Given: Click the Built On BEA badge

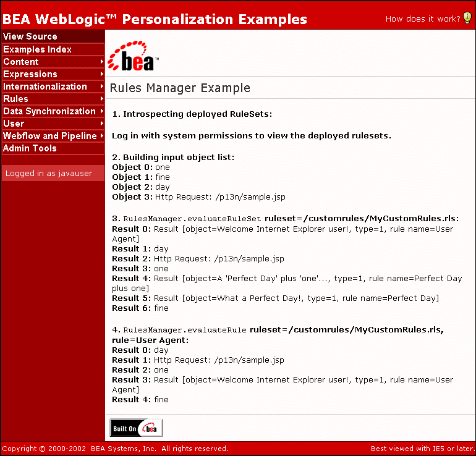Looking at the screenshot, I should click(136, 428).
